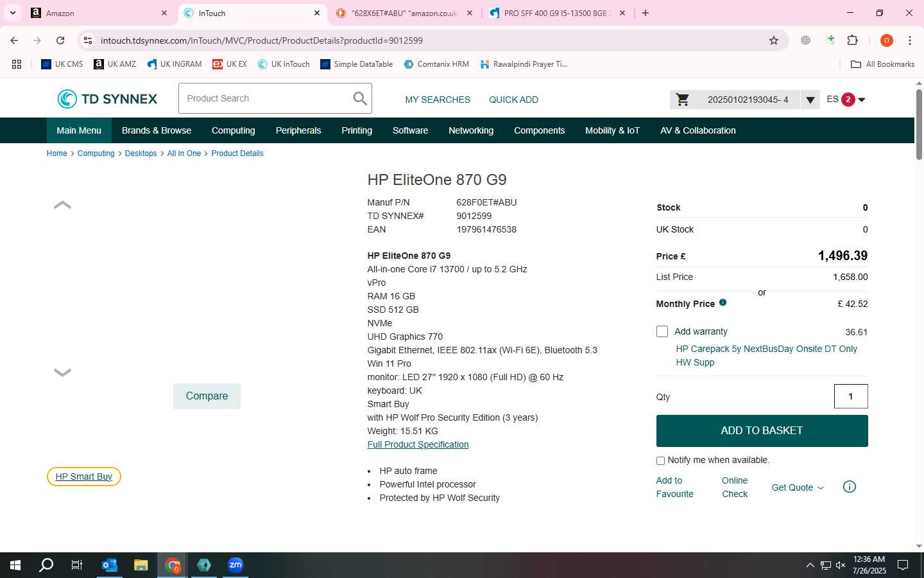Click the Monthly Price info icon

(723, 302)
